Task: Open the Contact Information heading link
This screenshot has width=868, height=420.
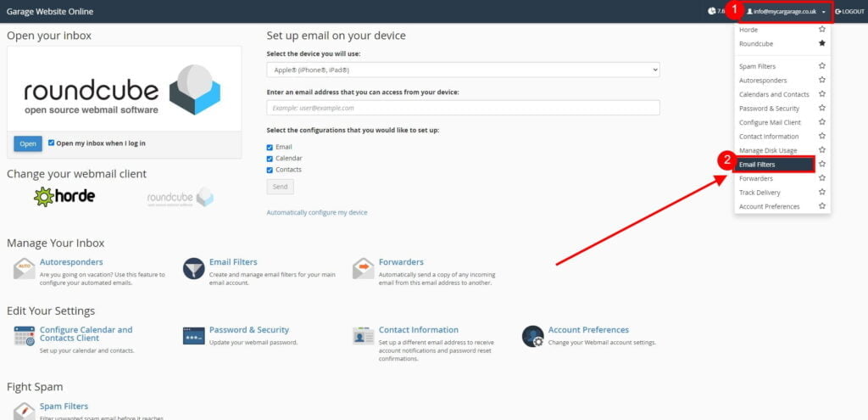Action: click(419, 330)
